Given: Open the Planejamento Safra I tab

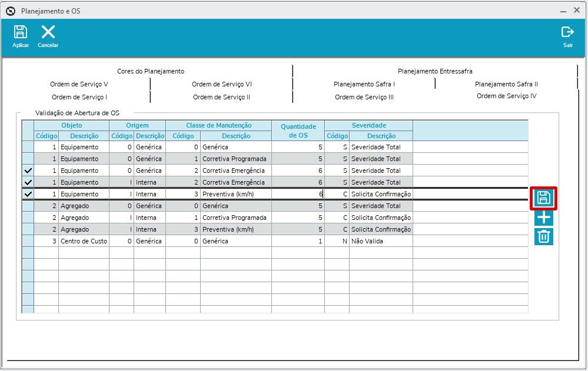Looking at the screenshot, I should (x=364, y=84).
